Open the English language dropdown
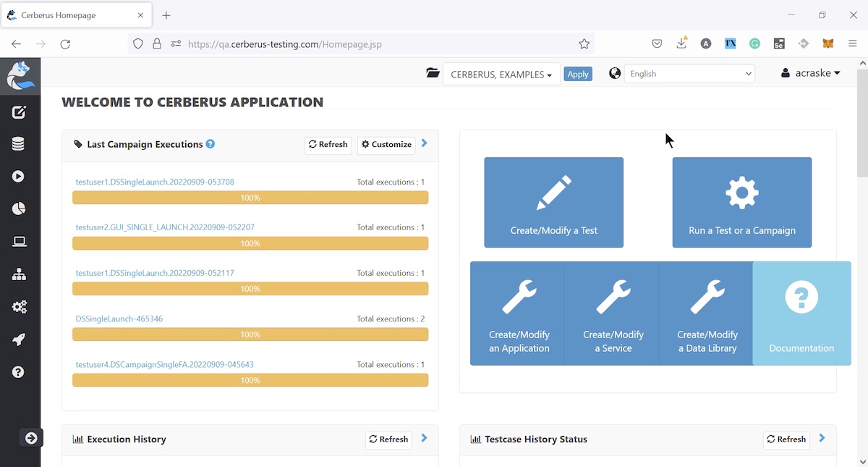Image resolution: width=868 pixels, height=467 pixels. pyautogui.click(x=689, y=74)
